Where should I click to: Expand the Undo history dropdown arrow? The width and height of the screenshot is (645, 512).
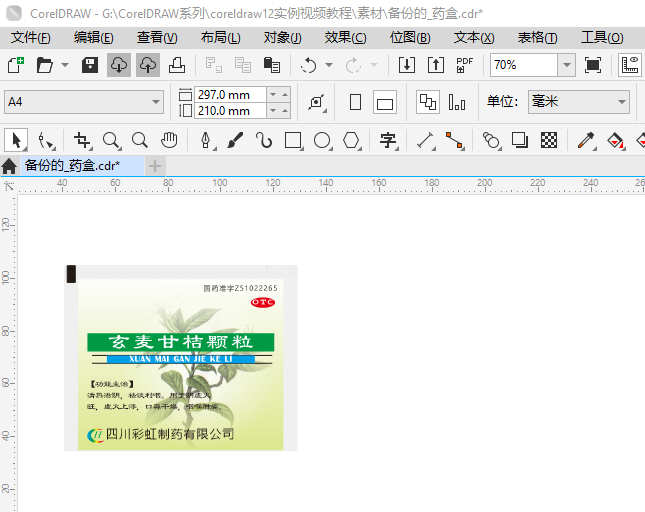coord(329,65)
